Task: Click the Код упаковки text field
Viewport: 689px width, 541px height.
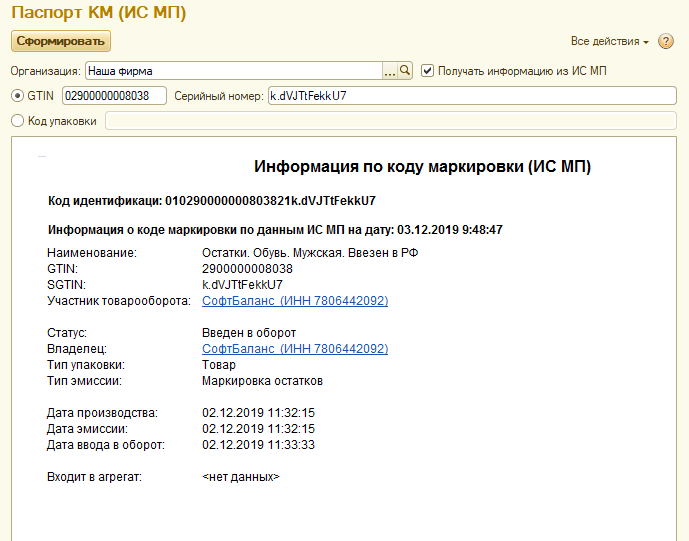Action: click(390, 121)
